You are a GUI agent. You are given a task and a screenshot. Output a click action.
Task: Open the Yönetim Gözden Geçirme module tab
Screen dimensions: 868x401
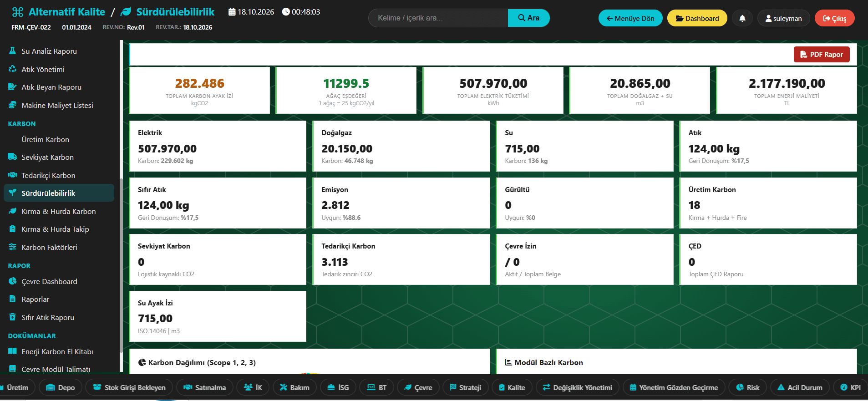click(x=674, y=387)
